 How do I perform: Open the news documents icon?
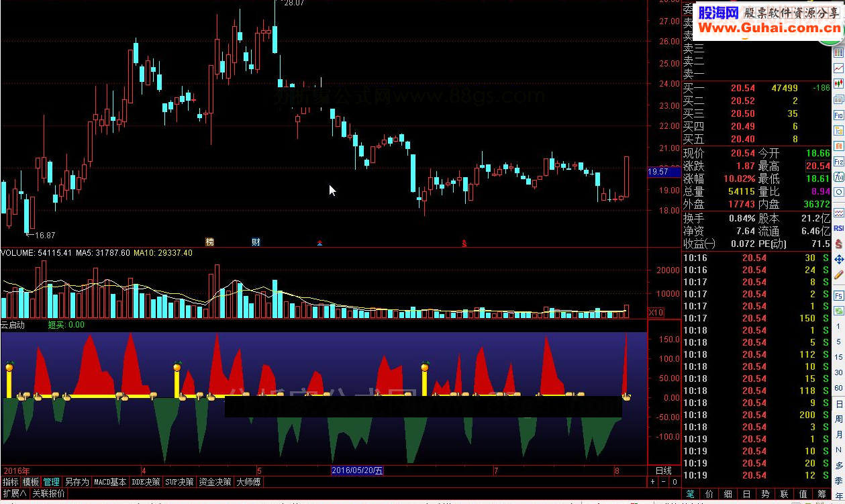coord(838,99)
